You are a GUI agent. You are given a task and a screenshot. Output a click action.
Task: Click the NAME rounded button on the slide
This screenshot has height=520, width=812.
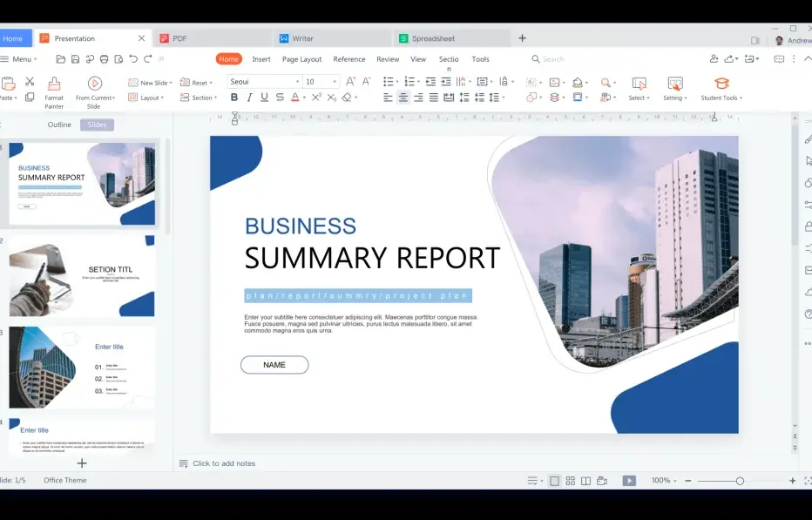[x=274, y=365]
